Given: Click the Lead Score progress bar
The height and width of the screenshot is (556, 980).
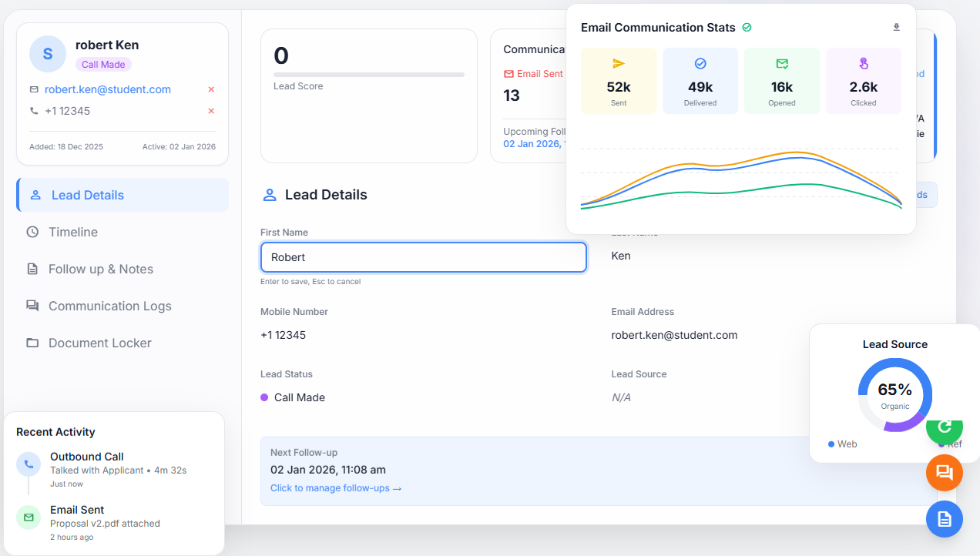Looking at the screenshot, I should pos(368,75).
